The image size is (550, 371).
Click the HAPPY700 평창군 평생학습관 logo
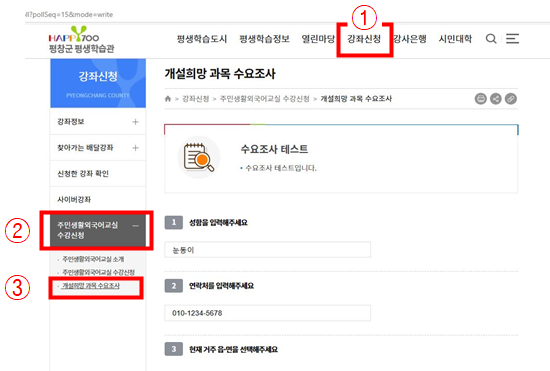click(x=82, y=40)
